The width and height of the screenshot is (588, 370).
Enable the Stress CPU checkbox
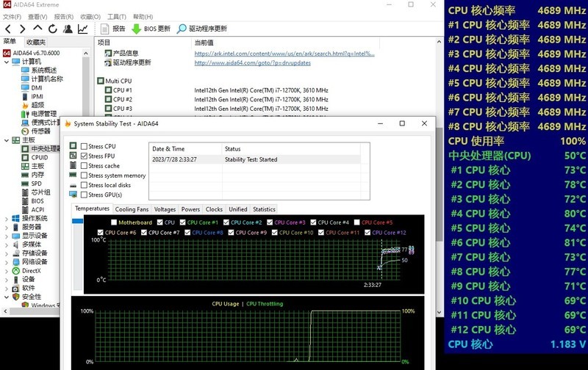pos(84,147)
